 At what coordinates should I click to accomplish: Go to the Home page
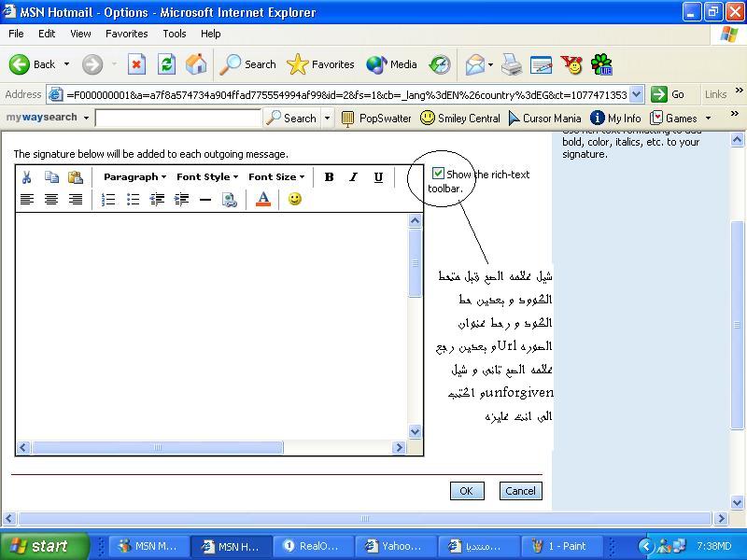(x=196, y=64)
